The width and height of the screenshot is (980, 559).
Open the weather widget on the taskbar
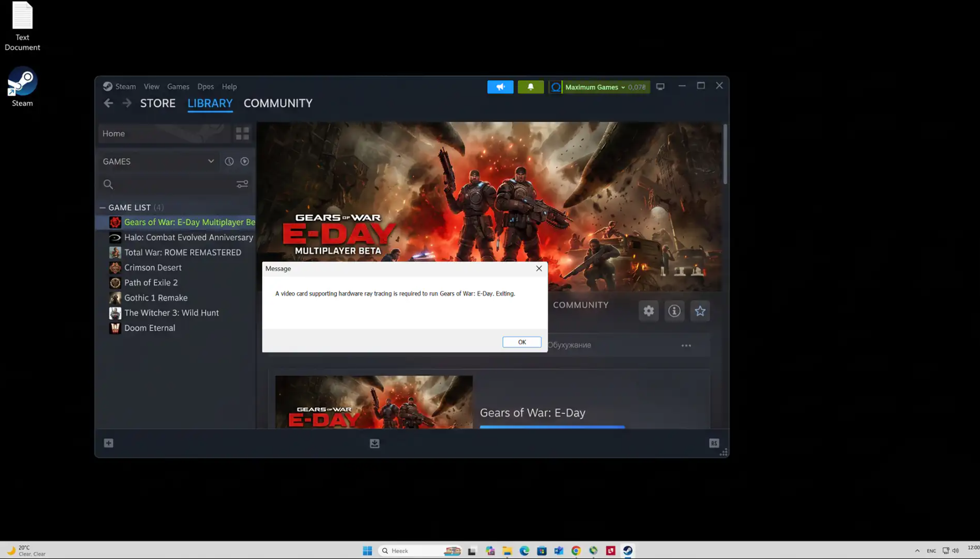(27, 551)
